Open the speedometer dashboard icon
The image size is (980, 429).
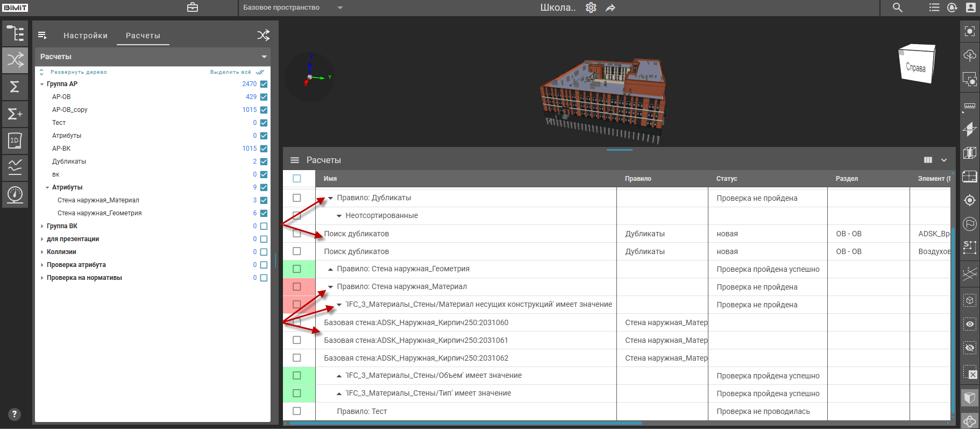tap(15, 194)
